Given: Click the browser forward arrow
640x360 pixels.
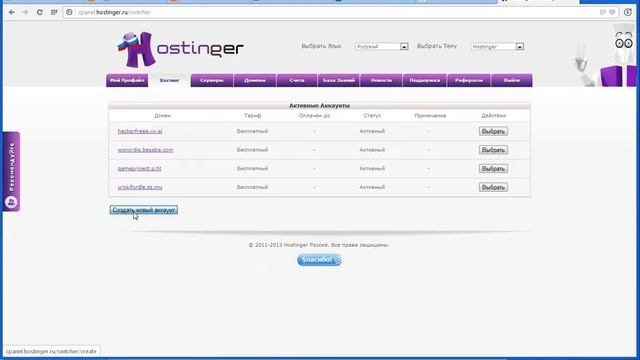Looking at the screenshot, I should pos(25,12).
